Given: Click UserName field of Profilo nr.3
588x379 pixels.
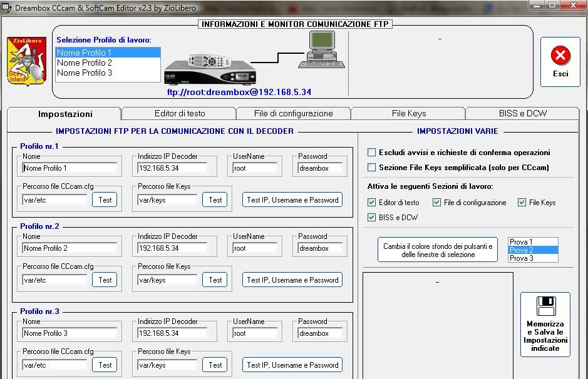Looking at the screenshot, I should 255,333.
